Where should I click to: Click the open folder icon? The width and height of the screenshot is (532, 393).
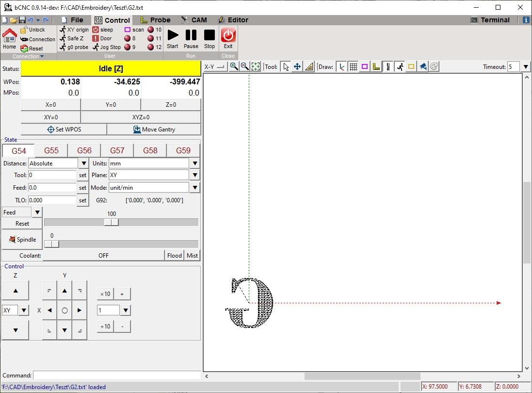[14, 20]
